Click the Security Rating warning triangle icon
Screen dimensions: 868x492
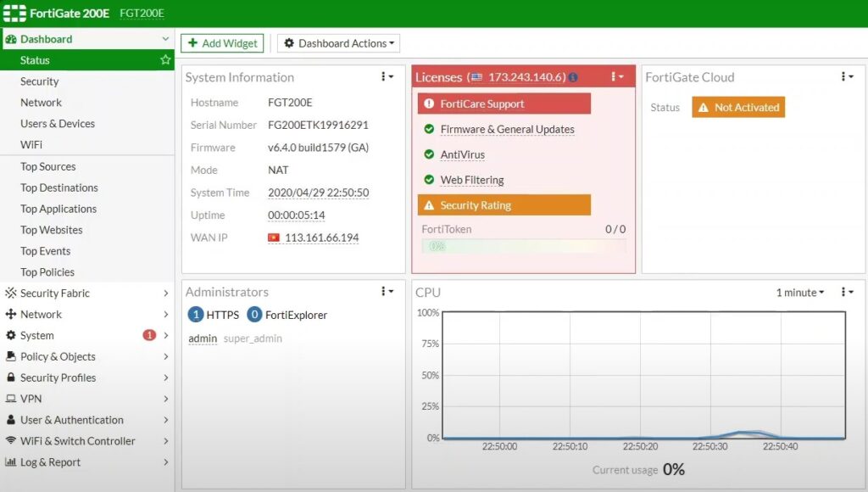coord(429,205)
